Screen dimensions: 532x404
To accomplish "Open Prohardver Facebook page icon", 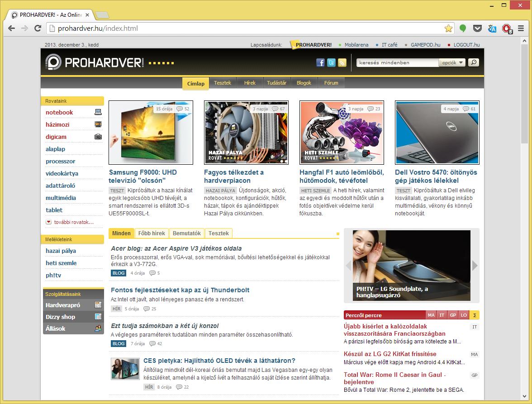I will 320,62.
